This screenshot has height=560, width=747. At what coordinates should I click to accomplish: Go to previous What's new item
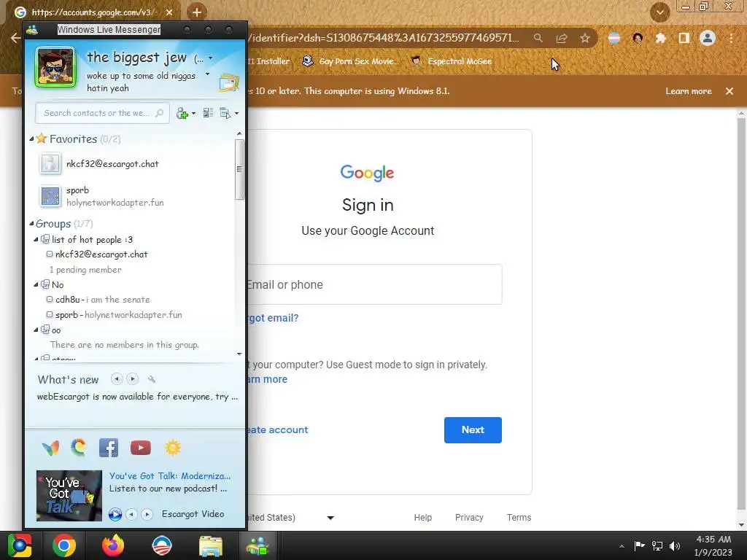117,379
